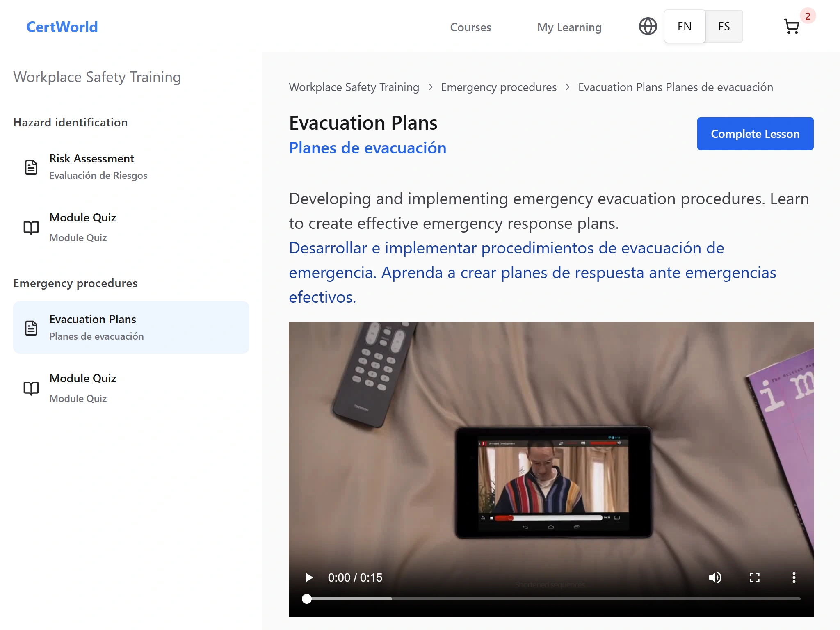Click the Evacuation Plans document icon

pyautogui.click(x=31, y=328)
